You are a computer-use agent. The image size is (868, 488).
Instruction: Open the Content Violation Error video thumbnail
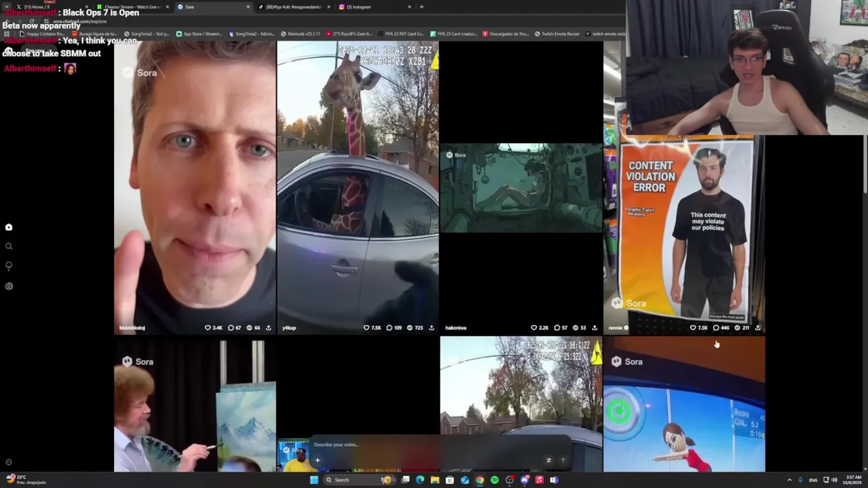[684, 227]
